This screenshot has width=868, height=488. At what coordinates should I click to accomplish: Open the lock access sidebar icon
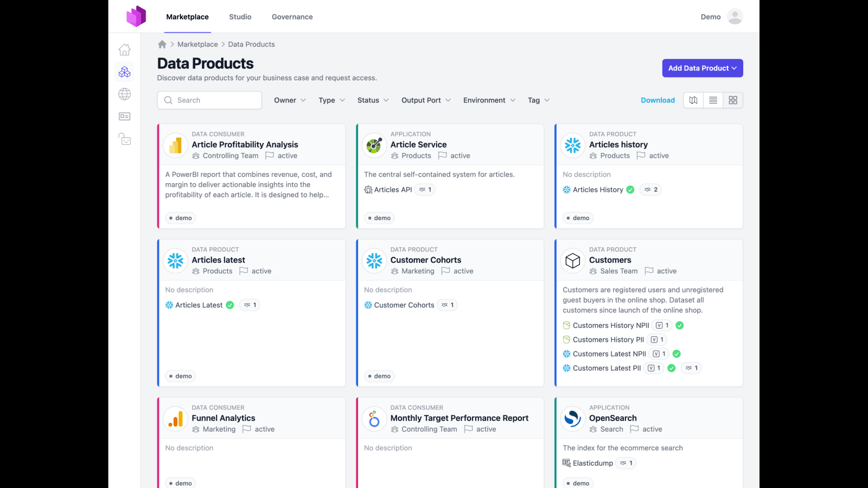point(125,139)
